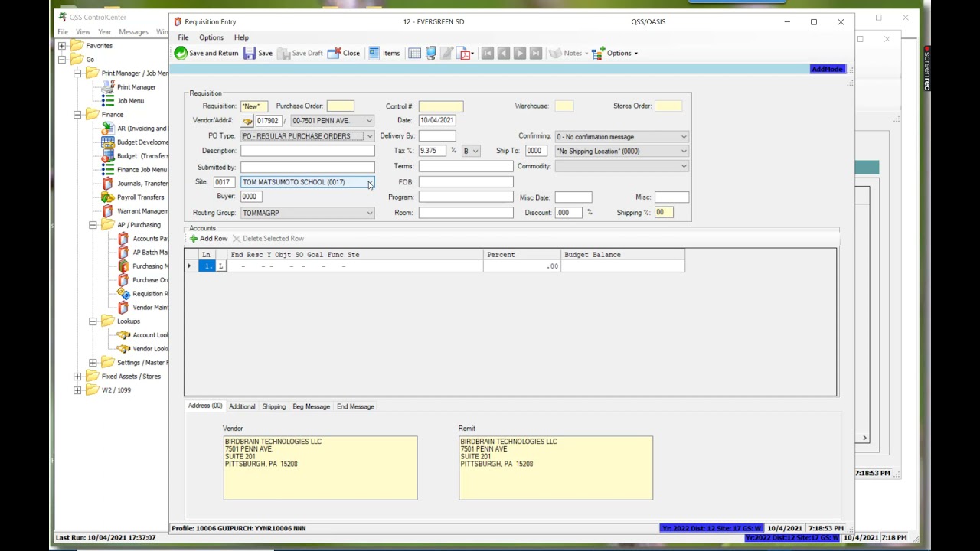
Task: Open ControlCenter View menu
Action: (83, 32)
